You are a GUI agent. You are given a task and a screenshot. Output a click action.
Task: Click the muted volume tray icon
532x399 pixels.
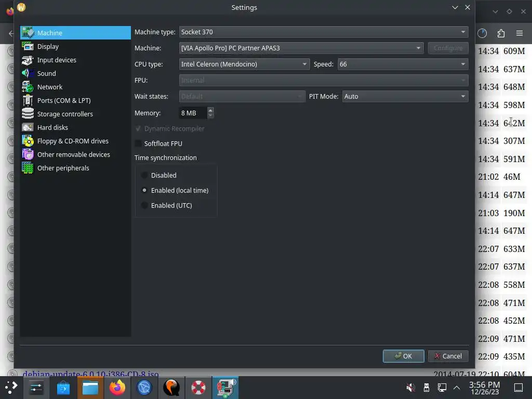[410, 388]
